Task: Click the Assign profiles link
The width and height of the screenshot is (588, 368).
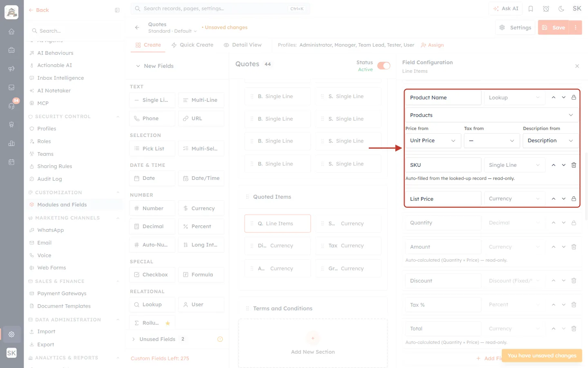Action: pos(432,45)
